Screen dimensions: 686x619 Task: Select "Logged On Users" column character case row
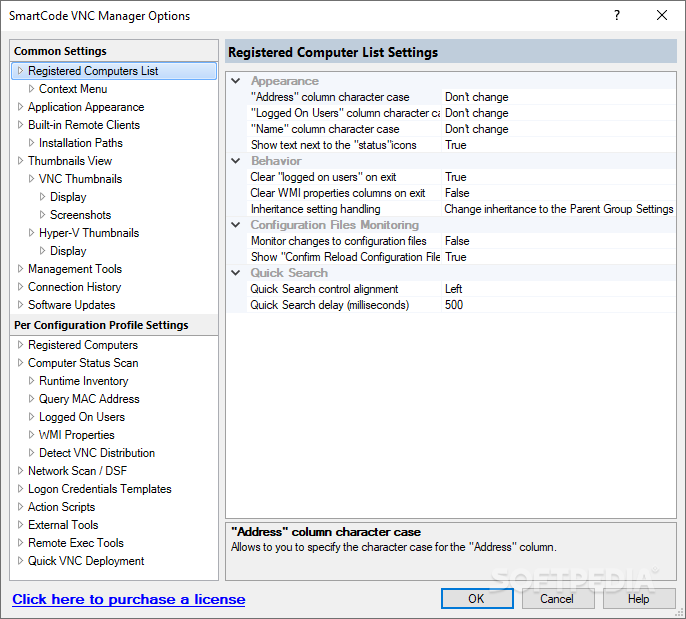point(345,113)
